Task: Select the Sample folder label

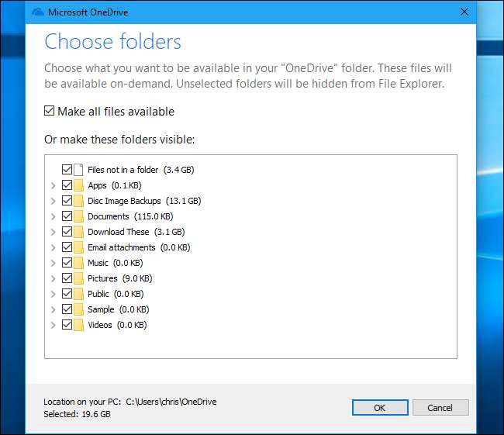Action: [101, 309]
